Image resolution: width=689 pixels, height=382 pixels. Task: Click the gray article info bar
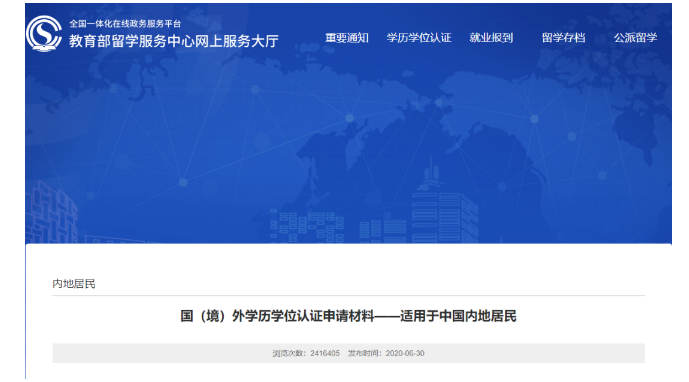click(348, 353)
